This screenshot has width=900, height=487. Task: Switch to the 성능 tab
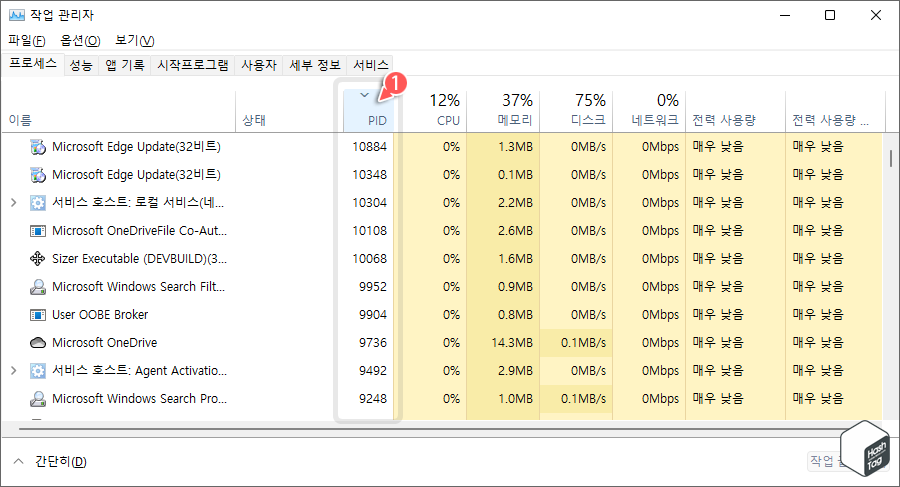point(81,65)
